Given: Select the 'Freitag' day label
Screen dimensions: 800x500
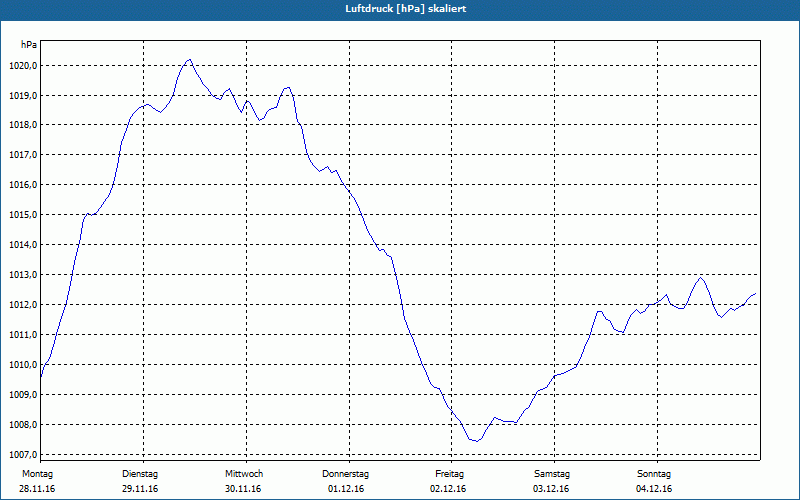Looking at the screenshot, I should coord(449,474).
